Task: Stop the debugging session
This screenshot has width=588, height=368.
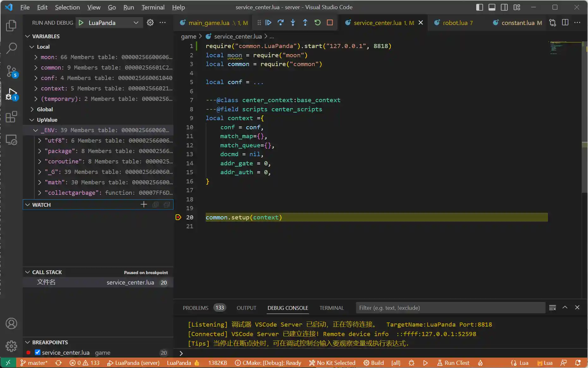Action: (330, 22)
